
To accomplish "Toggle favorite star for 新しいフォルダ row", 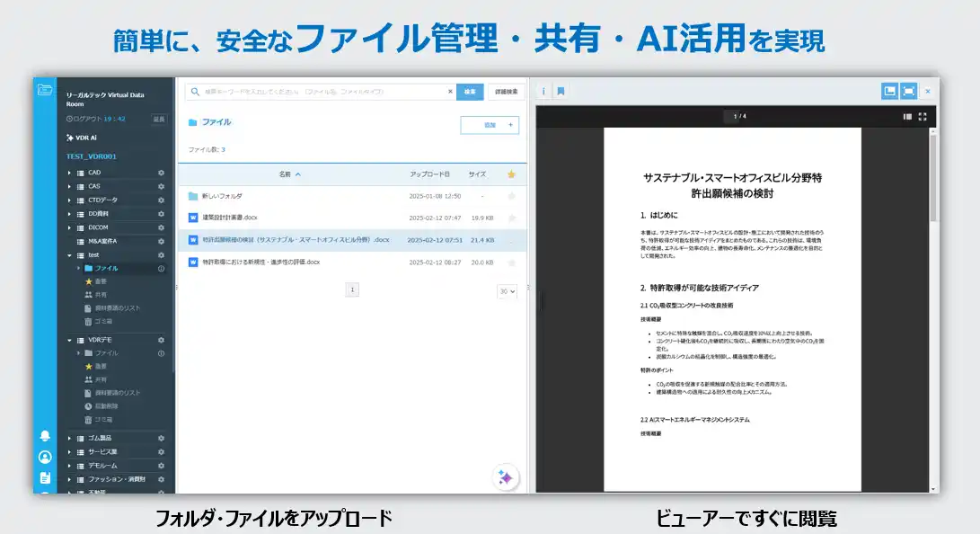I will pyautogui.click(x=512, y=195).
